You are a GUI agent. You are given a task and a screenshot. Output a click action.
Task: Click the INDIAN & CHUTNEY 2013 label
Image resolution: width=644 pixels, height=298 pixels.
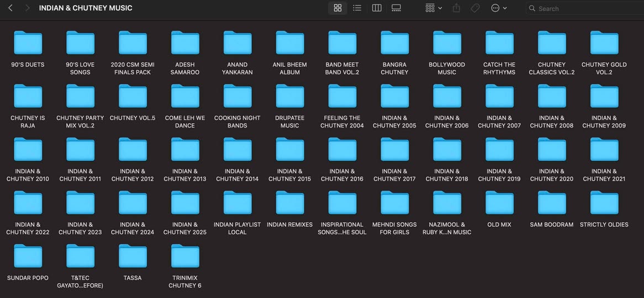pos(185,175)
